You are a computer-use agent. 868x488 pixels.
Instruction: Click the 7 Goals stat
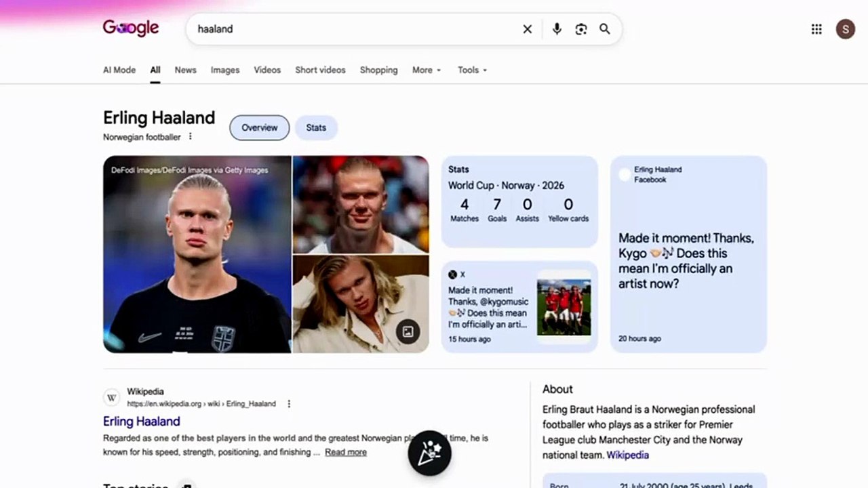pos(497,210)
